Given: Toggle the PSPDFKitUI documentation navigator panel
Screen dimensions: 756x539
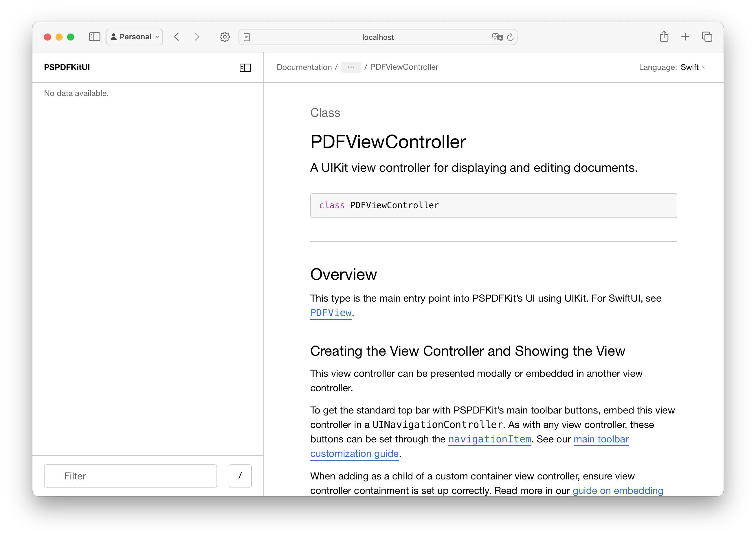Looking at the screenshot, I should [x=245, y=67].
